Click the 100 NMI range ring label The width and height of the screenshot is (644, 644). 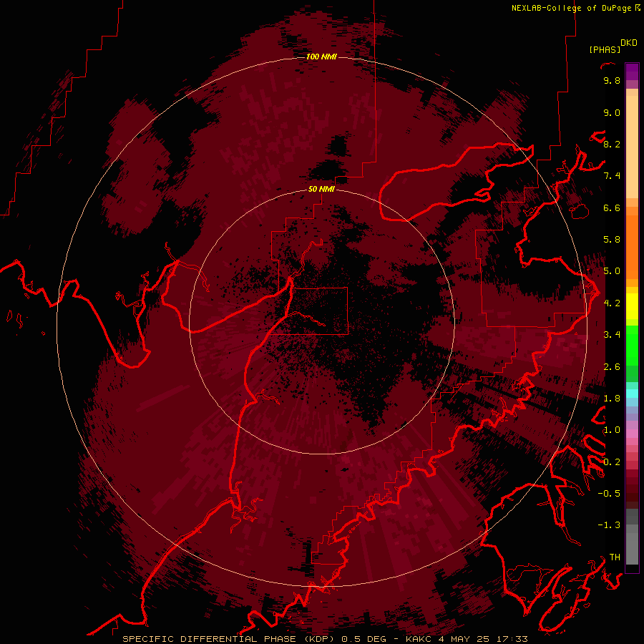tap(321, 57)
